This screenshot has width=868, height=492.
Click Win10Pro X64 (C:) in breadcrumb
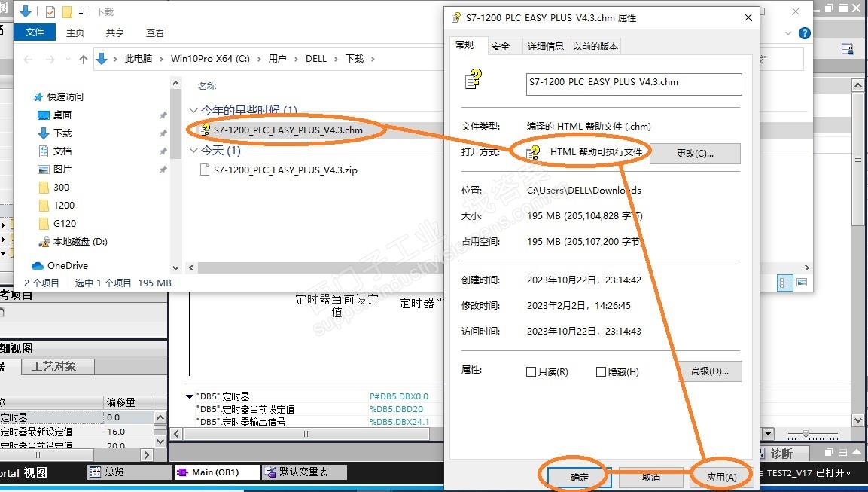tap(210, 58)
